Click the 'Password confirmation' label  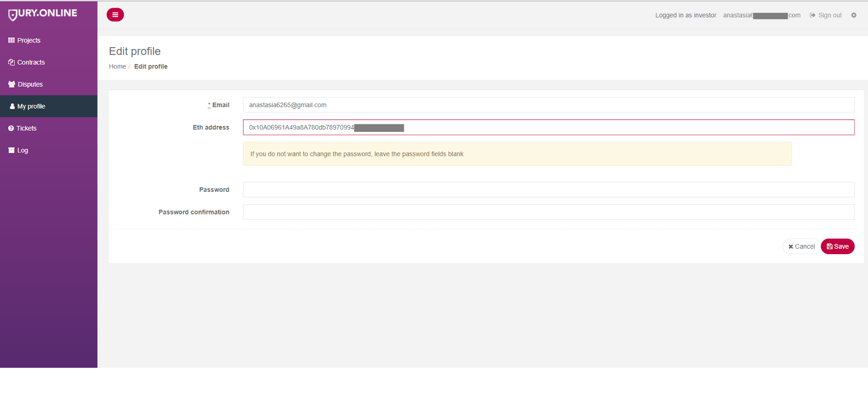pyautogui.click(x=194, y=212)
